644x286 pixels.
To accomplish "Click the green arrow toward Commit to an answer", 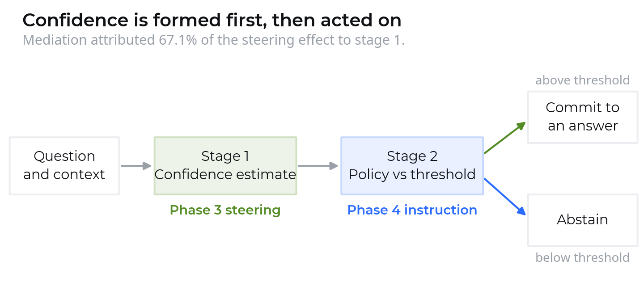I will [505, 138].
